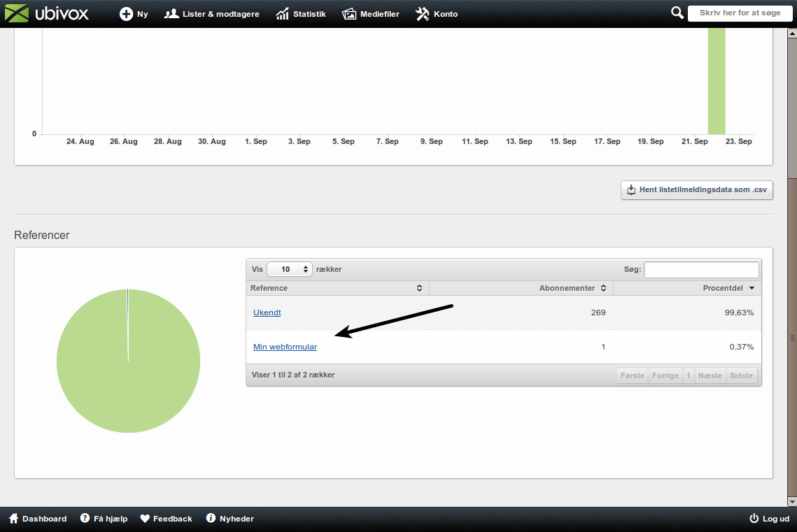Click the Log ud power icon
This screenshot has width=797, height=532.
(754, 518)
